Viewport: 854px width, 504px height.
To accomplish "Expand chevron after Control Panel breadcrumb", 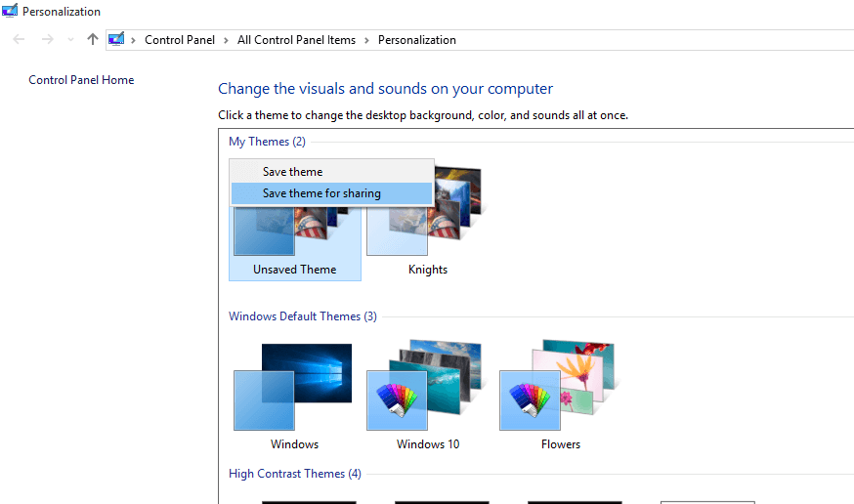I will [226, 40].
